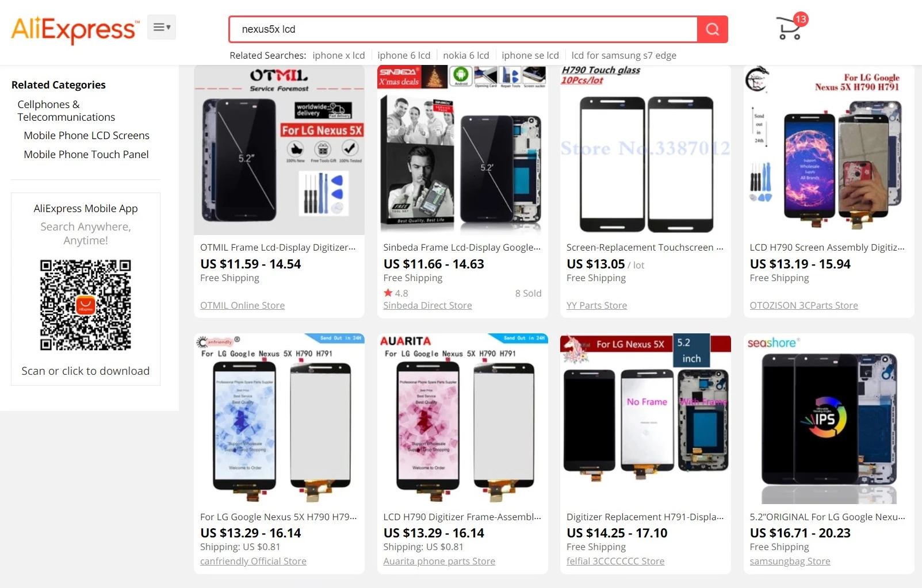Visit the canfriendly Official Store link

pyautogui.click(x=253, y=562)
